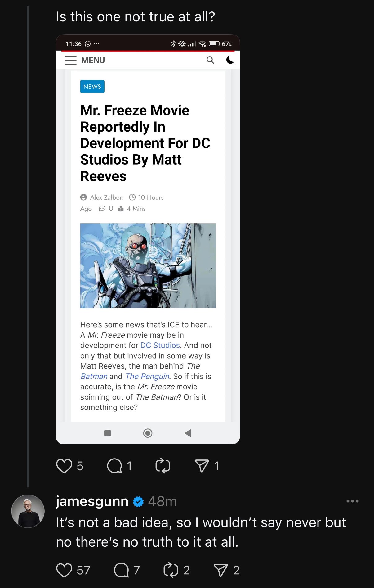The height and width of the screenshot is (588, 374).
Task: Repost jamesgunn's reply
Action: tap(171, 570)
